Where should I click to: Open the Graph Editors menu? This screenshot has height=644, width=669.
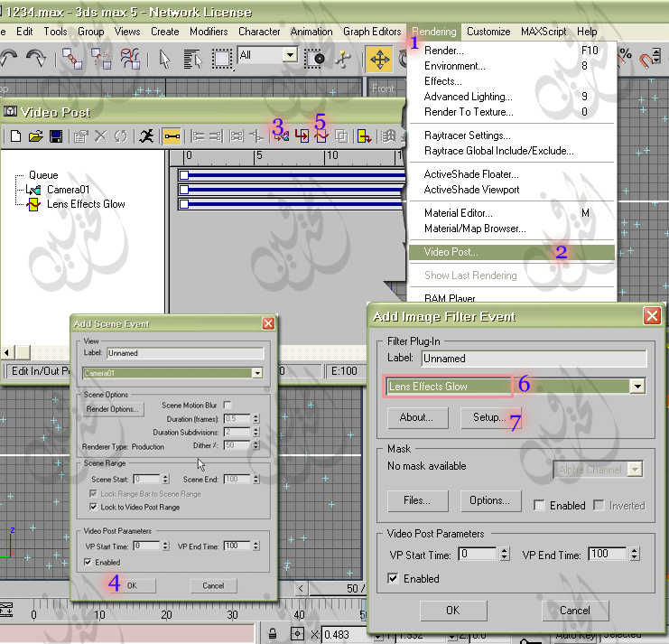pos(372,32)
